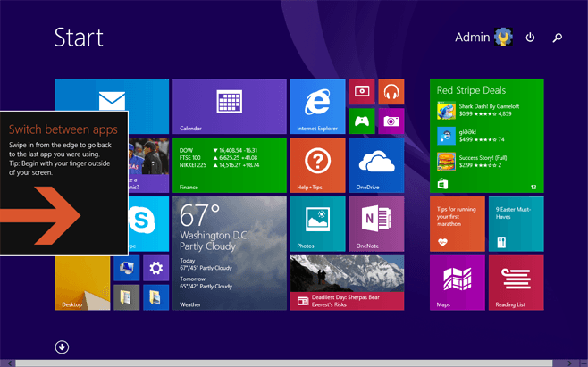
Task: Open the Finance stock market tile
Action: click(229, 164)
